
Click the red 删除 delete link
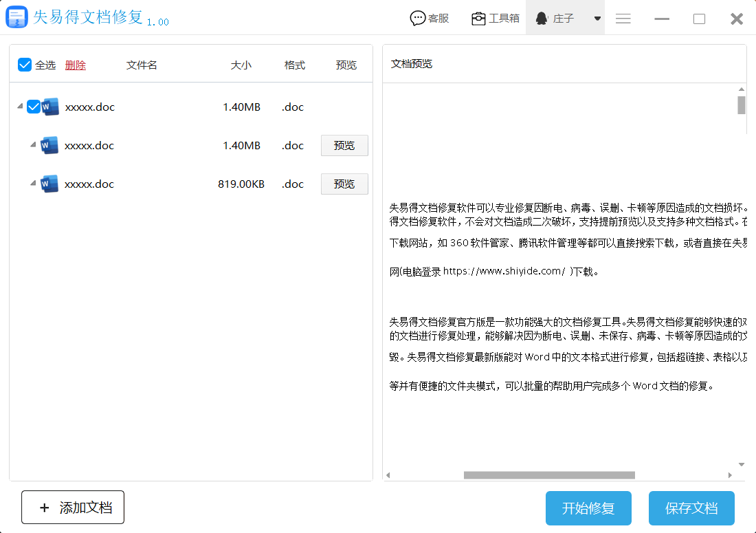(75, 65)
